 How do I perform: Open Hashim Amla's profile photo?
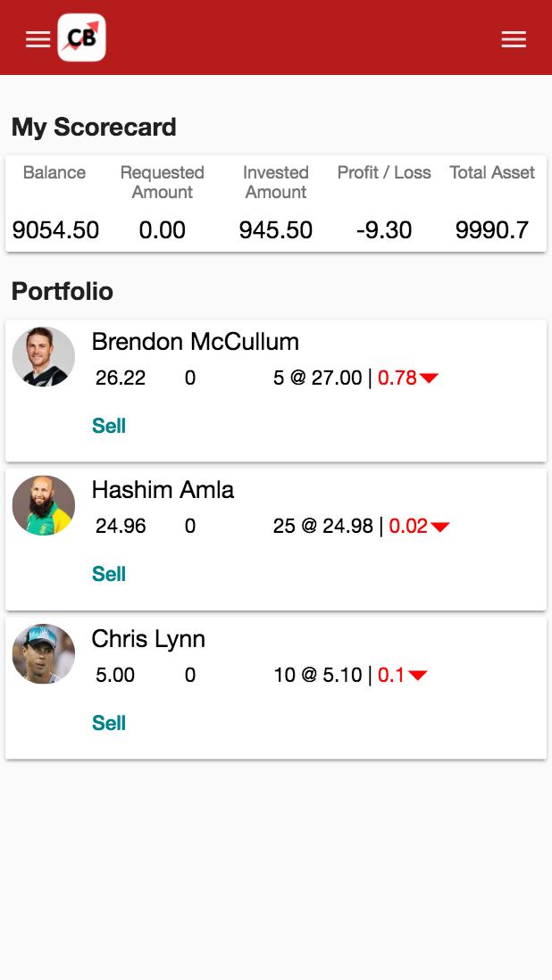click(44, 505)
